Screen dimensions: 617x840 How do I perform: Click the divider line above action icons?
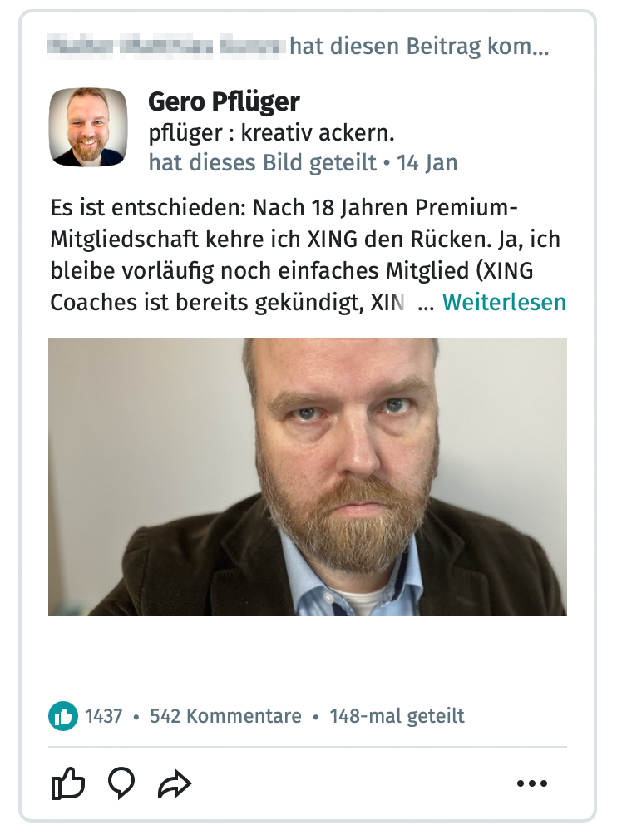coord(308,746)
